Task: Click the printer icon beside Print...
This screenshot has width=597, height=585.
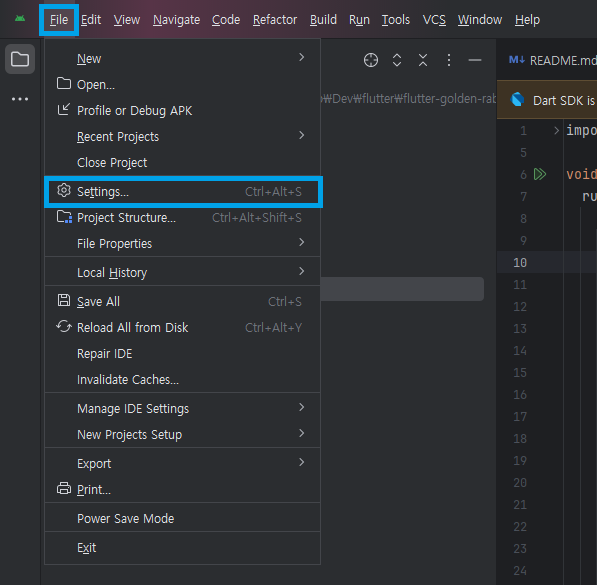Action: (64, 488)
